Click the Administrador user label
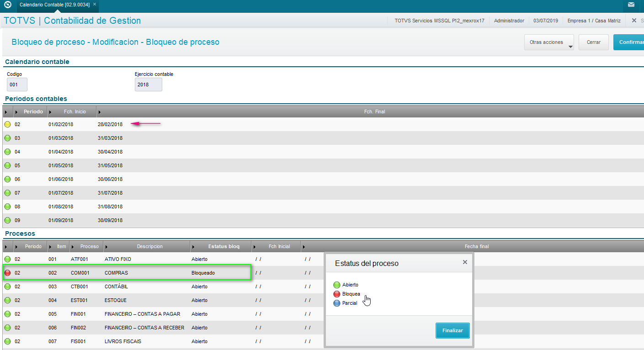 tap(509, 21)
